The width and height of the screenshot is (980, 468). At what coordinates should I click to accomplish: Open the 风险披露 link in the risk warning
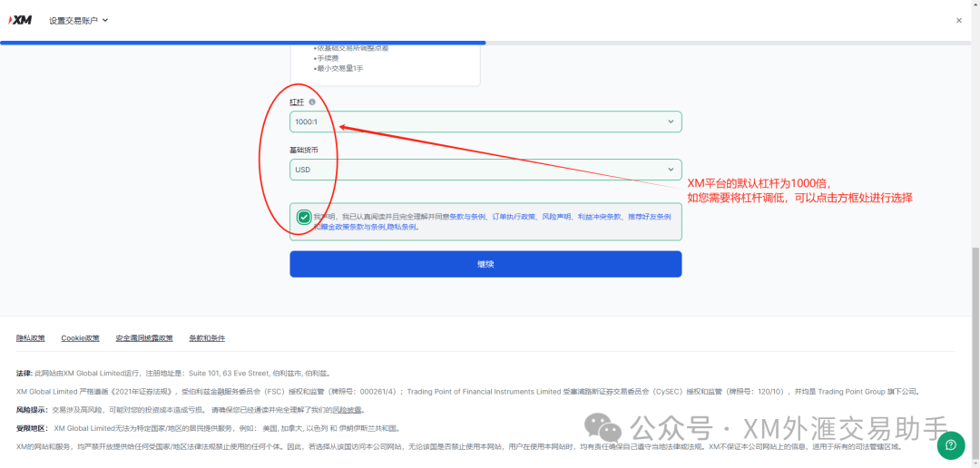tap(347, 411)
